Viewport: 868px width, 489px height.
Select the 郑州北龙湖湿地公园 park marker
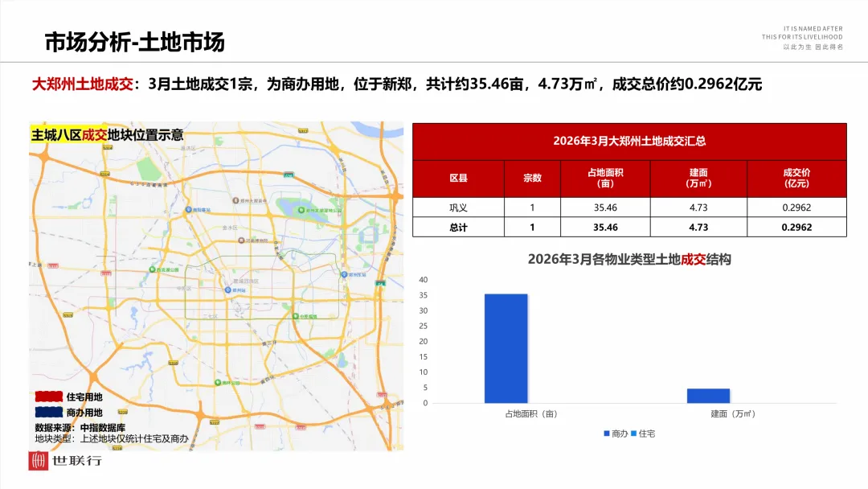[x=302, y=210]
